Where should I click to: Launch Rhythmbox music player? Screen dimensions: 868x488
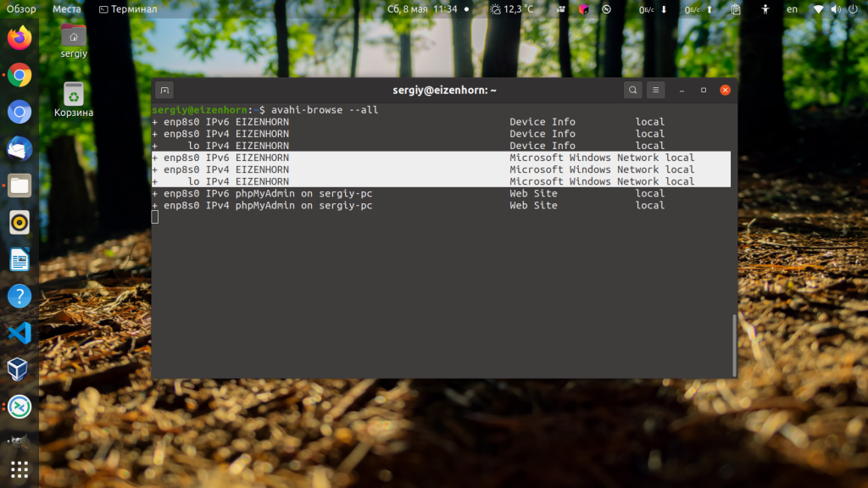click(19, 223)
